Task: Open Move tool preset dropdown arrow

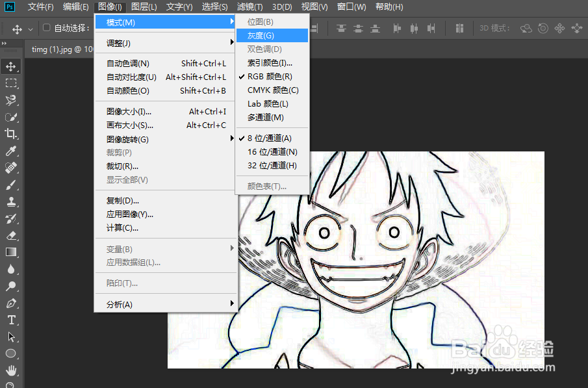Action: click(31, 29)
